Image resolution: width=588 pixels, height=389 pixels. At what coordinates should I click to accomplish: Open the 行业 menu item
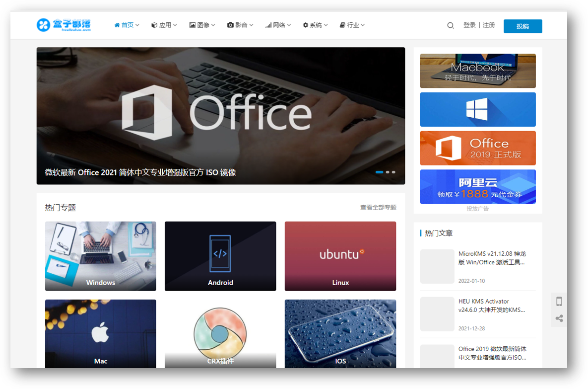coord(352,25)
